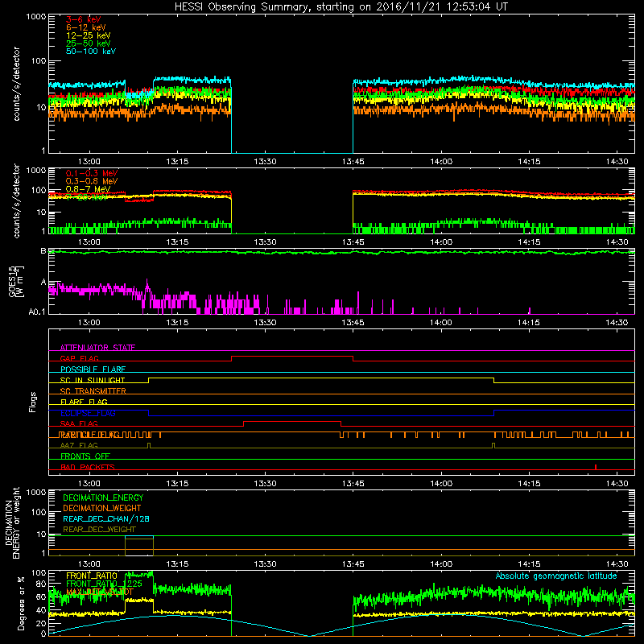Click the 13:45 tick label under the MeV panel

point(353,242)
